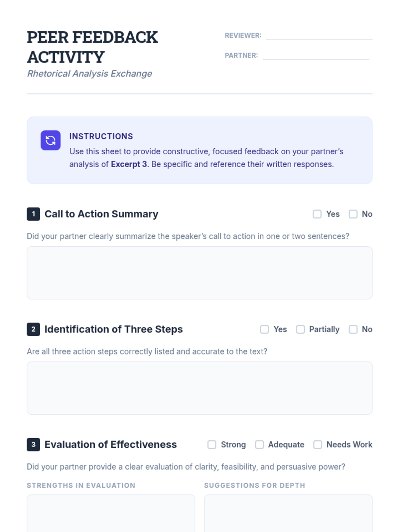Mark Evaluation of Effectiveness as Strong

212,445
